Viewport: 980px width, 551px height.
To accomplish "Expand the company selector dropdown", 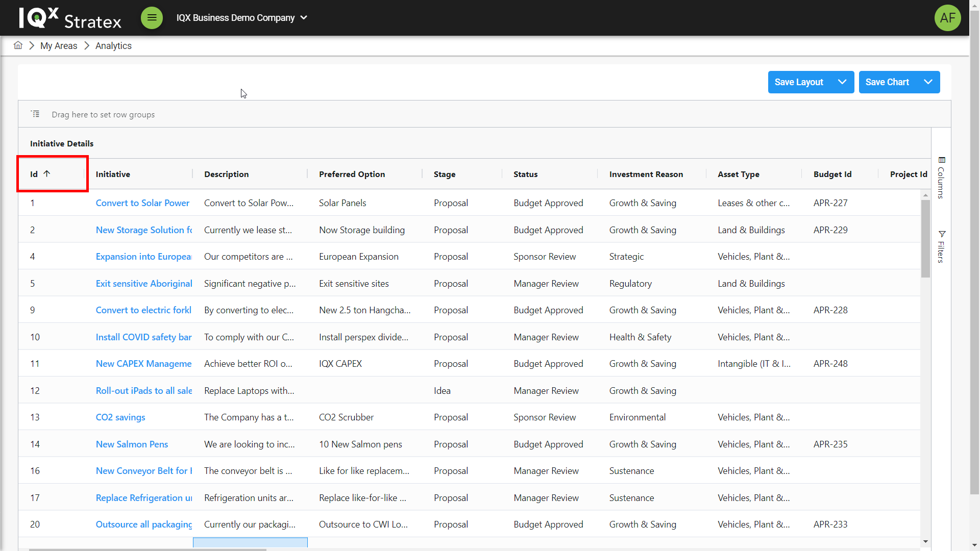I will (x=304, y=18).
